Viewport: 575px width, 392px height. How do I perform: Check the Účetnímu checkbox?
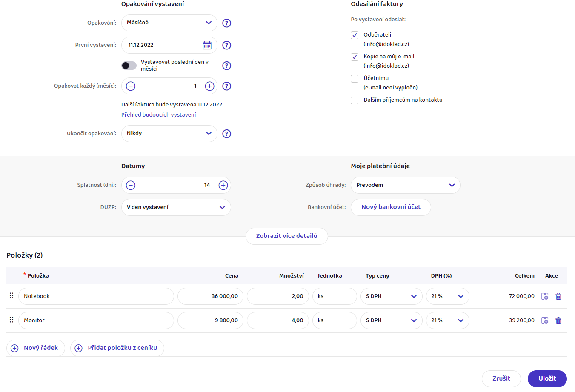(355, 79)
